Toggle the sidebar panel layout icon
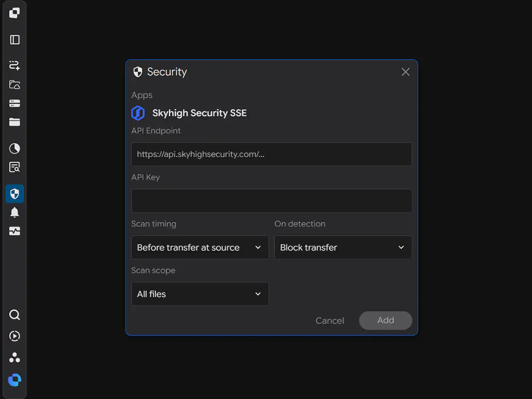Image resolution: width=532 pixels, height=399 pixels. point(15,40)
